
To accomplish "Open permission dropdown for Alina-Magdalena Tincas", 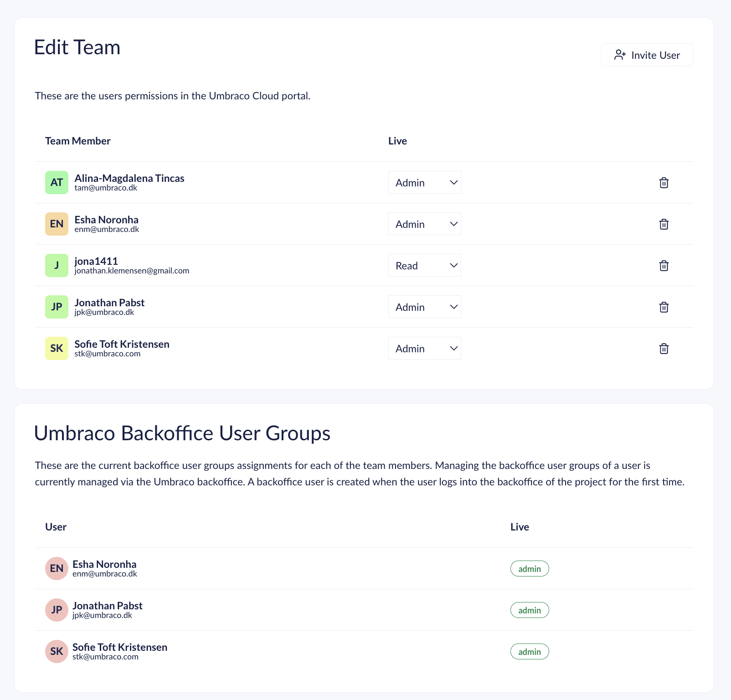I will tap(424, 183).
